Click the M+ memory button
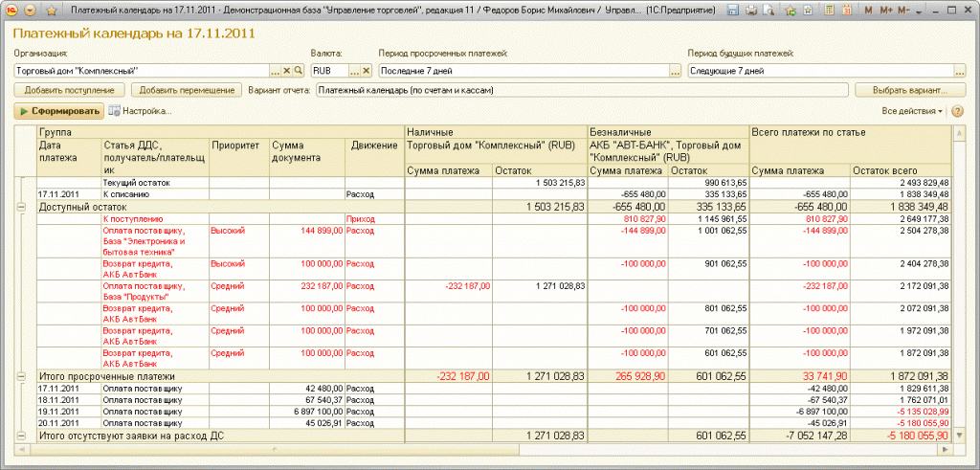This screenshot has width=980, height=470. coord(886,10)
